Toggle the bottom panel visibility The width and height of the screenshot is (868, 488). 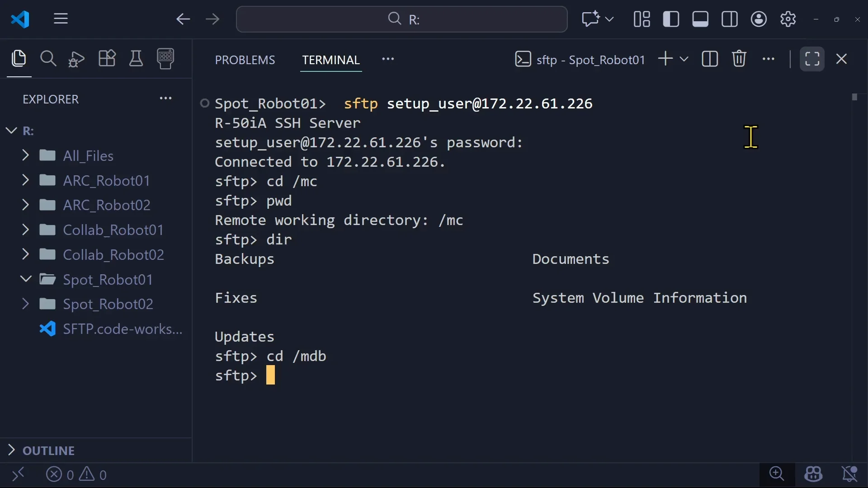click(700, 19)
